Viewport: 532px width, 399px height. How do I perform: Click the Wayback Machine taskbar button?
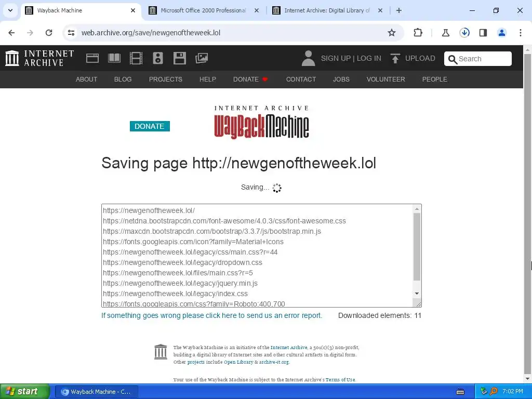pos(96,392)
